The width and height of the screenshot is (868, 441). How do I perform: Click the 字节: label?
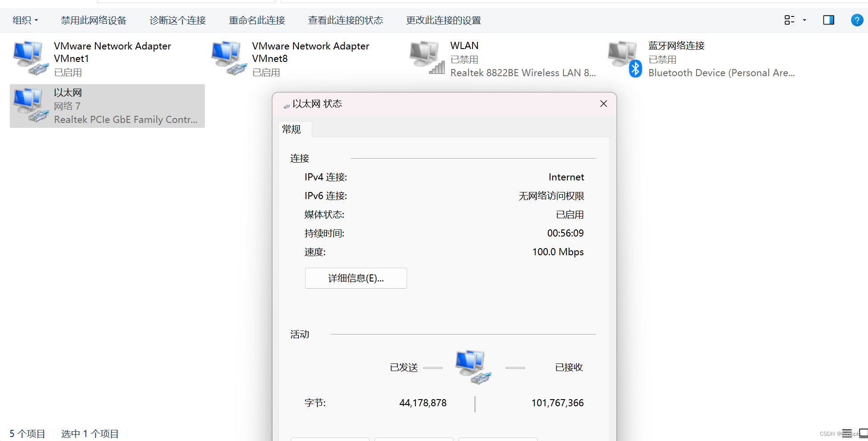coord(315,403)
